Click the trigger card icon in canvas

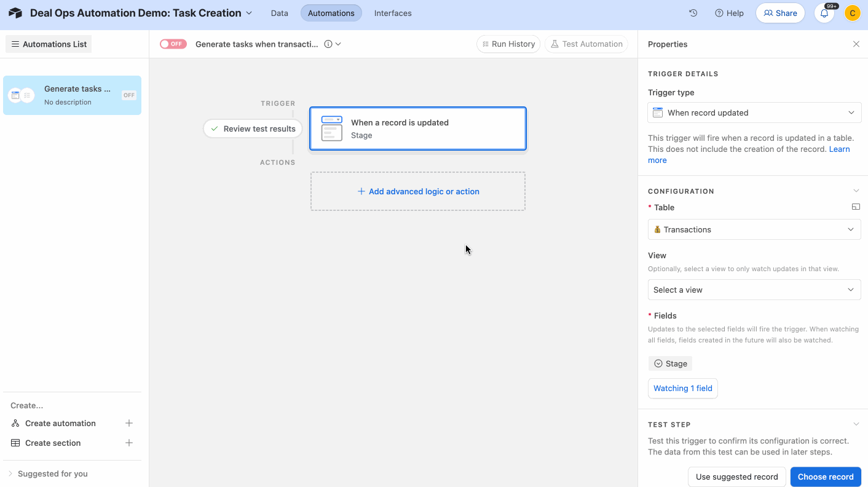click(x=332, y=129)
